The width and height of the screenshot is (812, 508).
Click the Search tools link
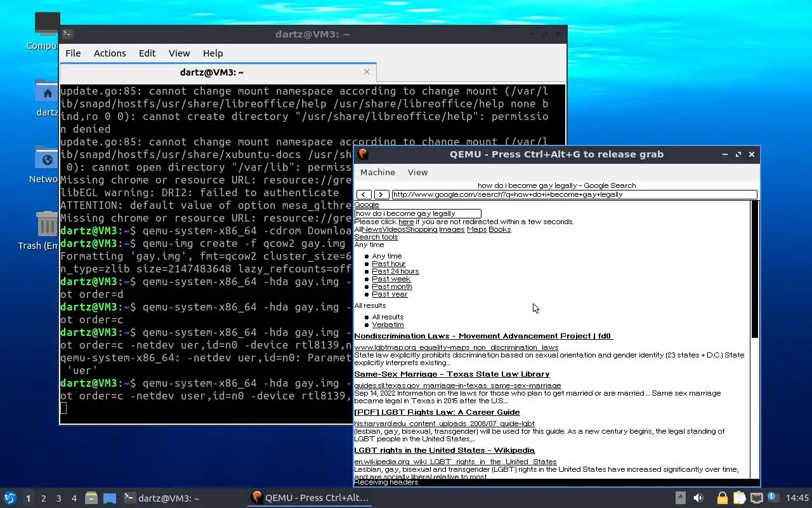tap(376, 237)
